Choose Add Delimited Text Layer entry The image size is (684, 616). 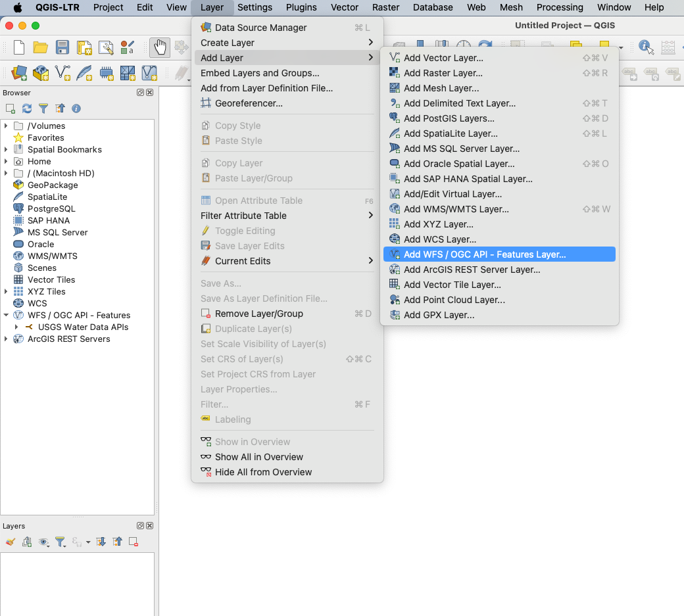pyautogui.click(x=499, y=103)
